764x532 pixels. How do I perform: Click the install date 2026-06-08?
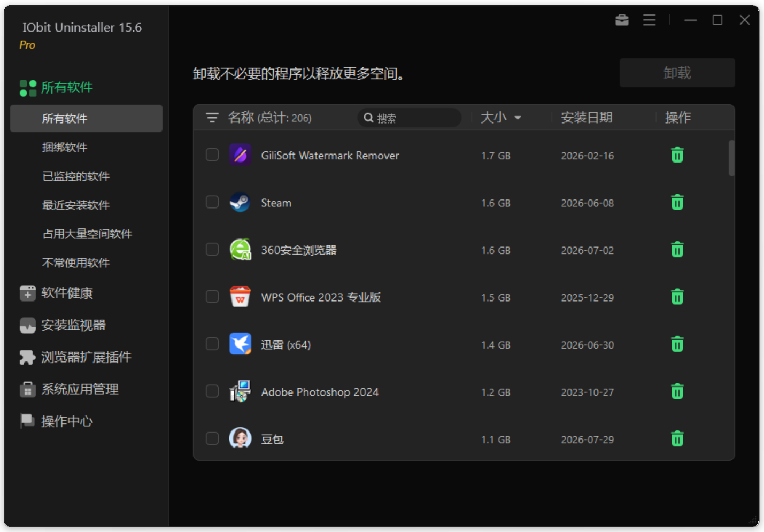coord(587,203)
